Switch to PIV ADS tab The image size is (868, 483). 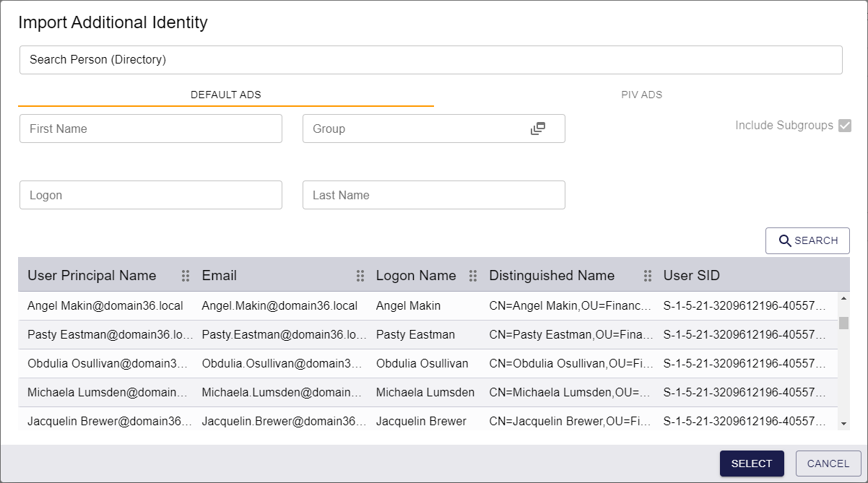click(642, 95)
